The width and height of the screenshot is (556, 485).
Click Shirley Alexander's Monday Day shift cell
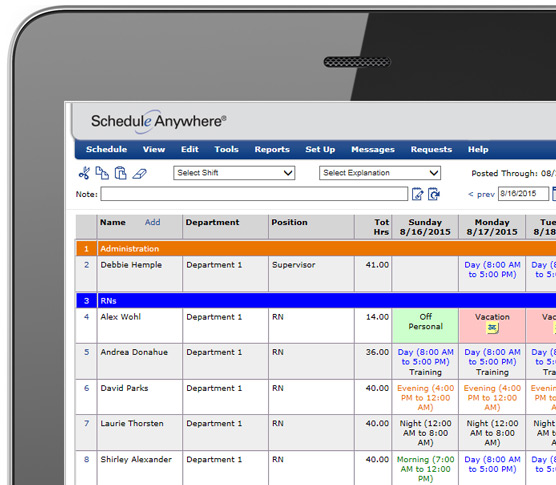pos(492,468)
